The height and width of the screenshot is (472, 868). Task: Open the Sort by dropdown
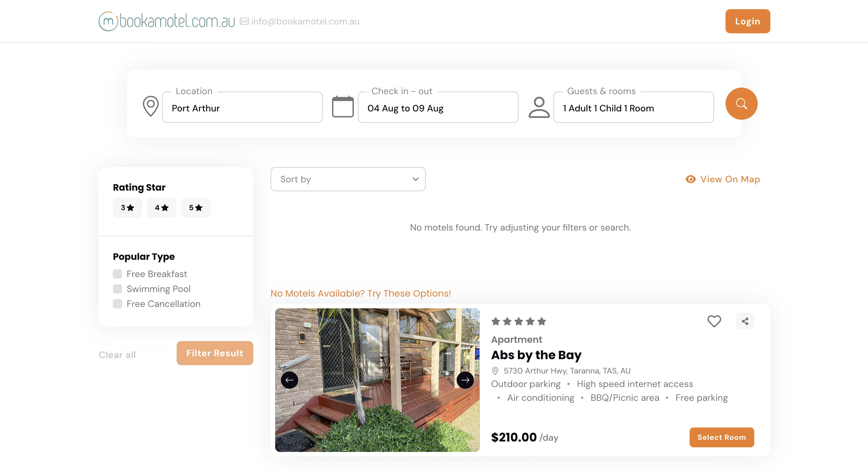348,179
